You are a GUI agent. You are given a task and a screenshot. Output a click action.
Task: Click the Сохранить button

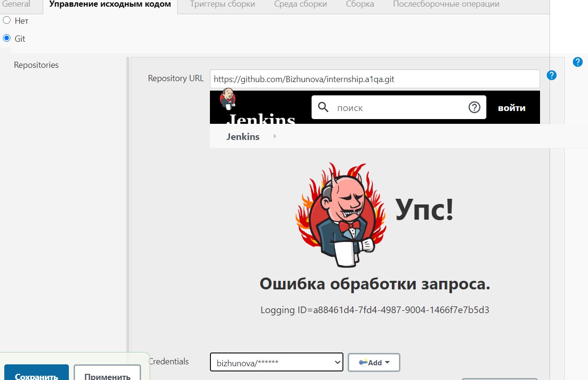pyautogui.click(x=37, y=372)
